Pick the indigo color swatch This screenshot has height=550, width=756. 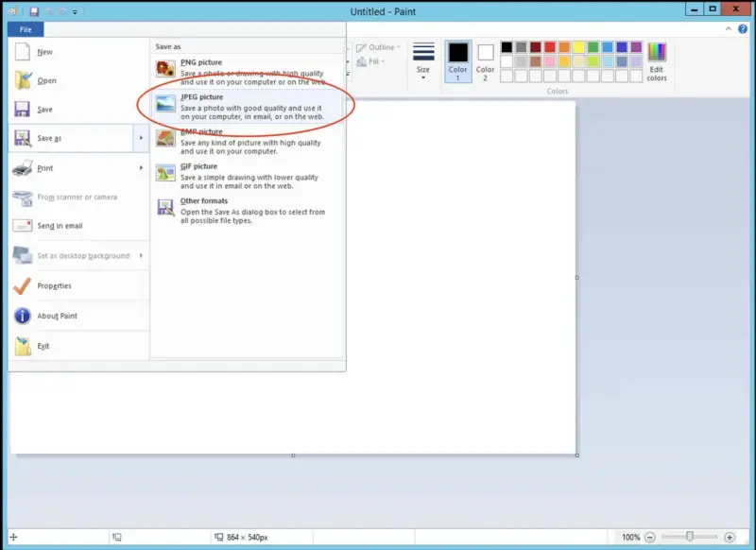coord(622,46)
